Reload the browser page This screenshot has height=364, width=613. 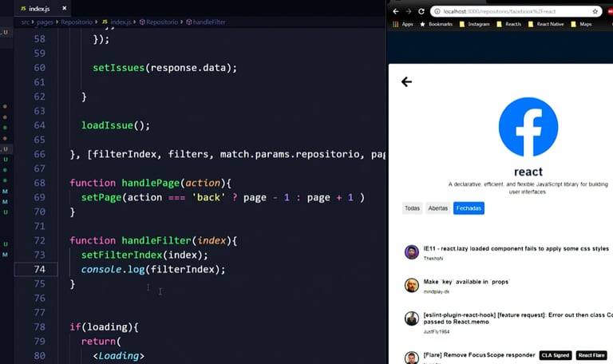click(421, 11)
